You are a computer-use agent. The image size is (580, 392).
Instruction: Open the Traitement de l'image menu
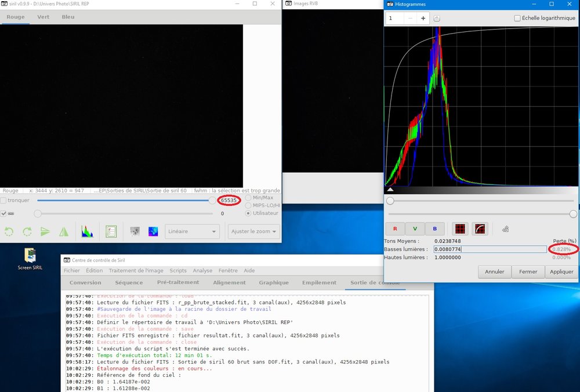tap(136, 271)
